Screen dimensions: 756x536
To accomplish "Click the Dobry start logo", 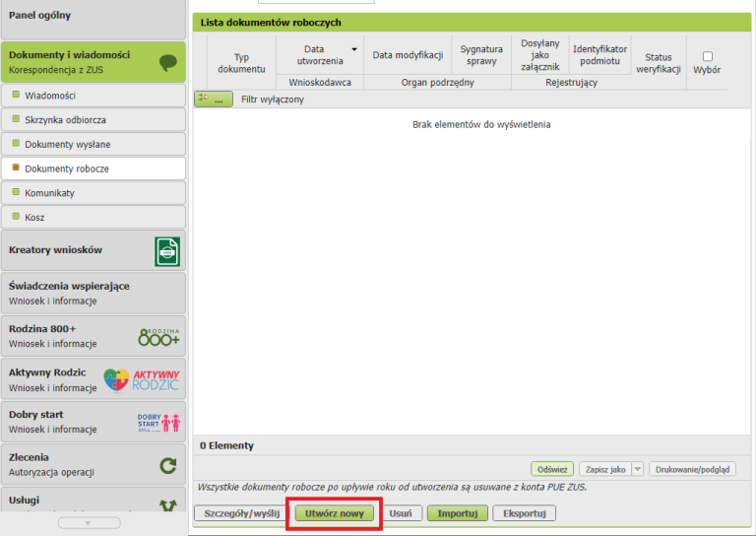I will click(158, 423).
